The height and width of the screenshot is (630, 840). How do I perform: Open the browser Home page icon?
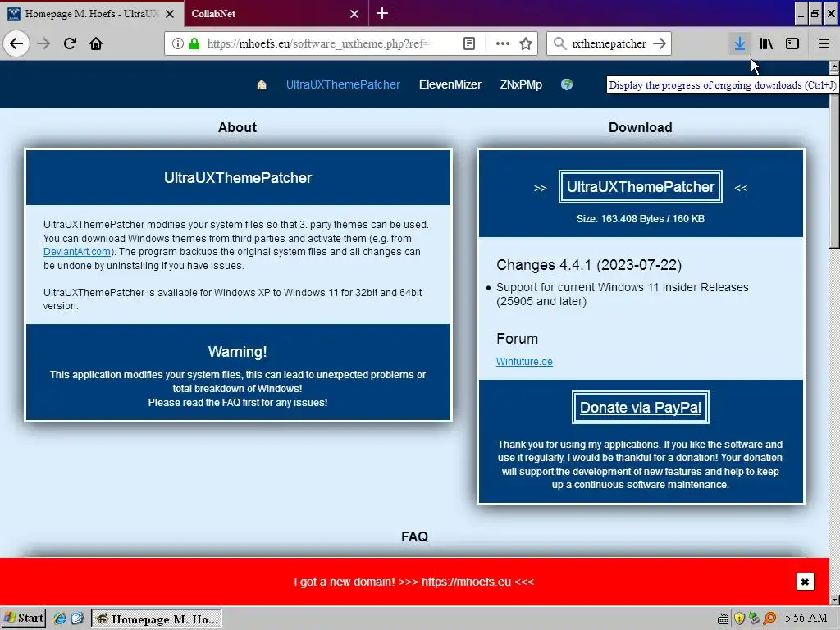click(96, 43)
